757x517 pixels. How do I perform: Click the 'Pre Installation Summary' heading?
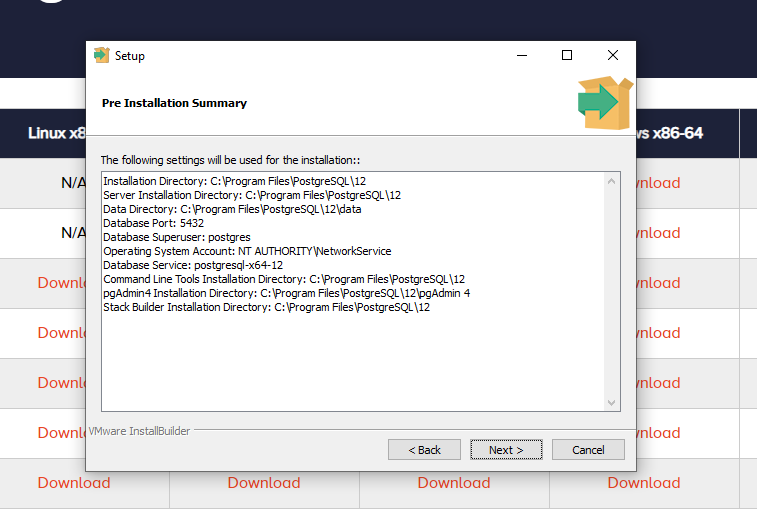(174, 103)
